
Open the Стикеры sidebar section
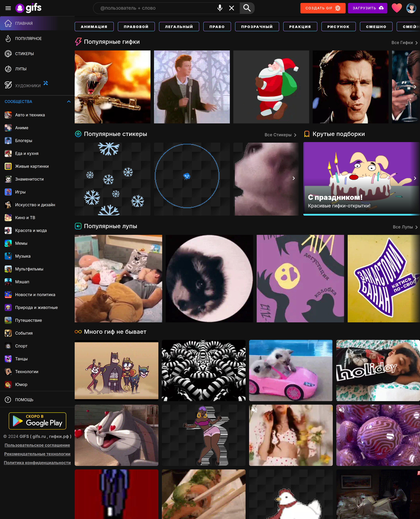point(24,54)
